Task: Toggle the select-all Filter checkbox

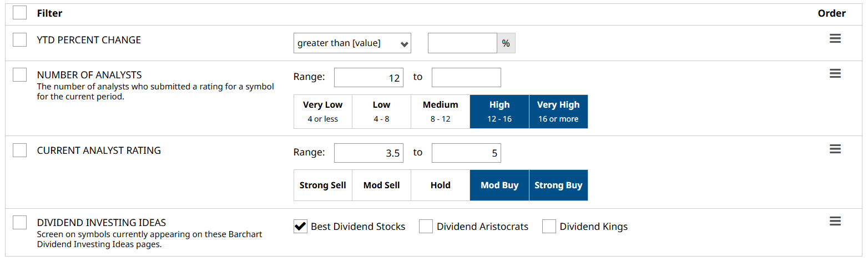Action: pos(19,13)
